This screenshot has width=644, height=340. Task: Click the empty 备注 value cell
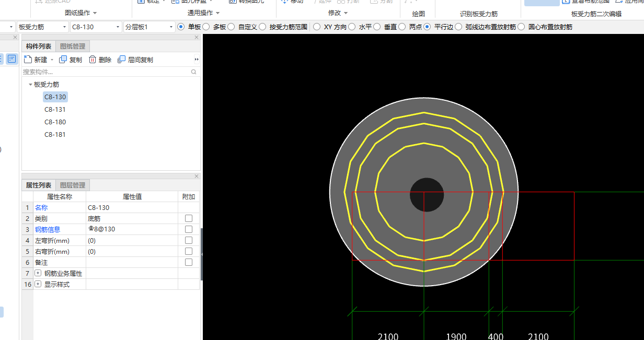pyautogui.click(x=132, y=262)
